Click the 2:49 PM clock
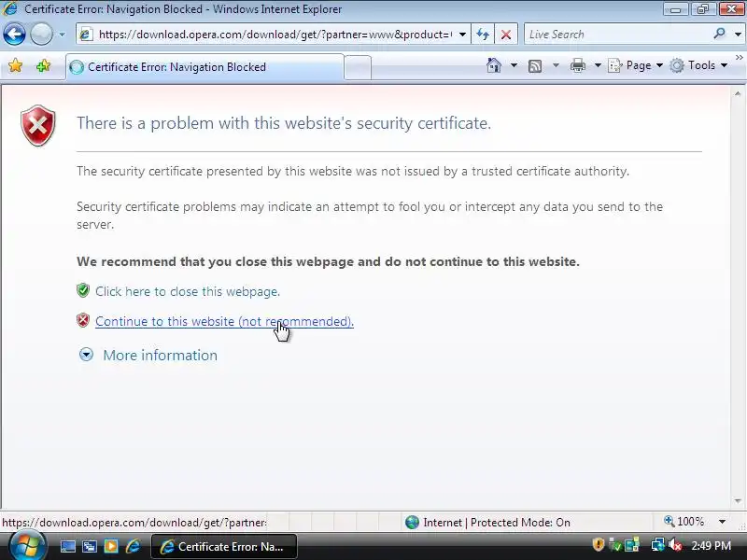Image resolution: width=747 pixels, height=560 pixels. pyautogui.click(x=711, y=546)
